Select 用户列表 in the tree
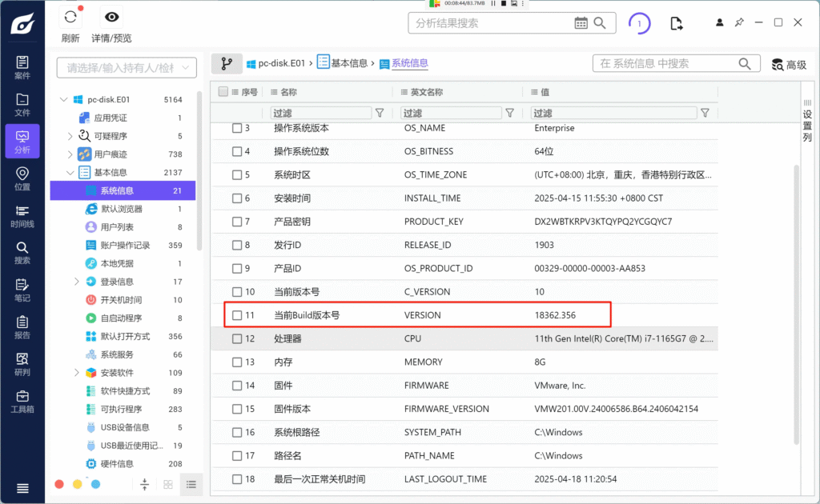The height and width of the screenshot is (504, 820). click(x=117, y=227)
